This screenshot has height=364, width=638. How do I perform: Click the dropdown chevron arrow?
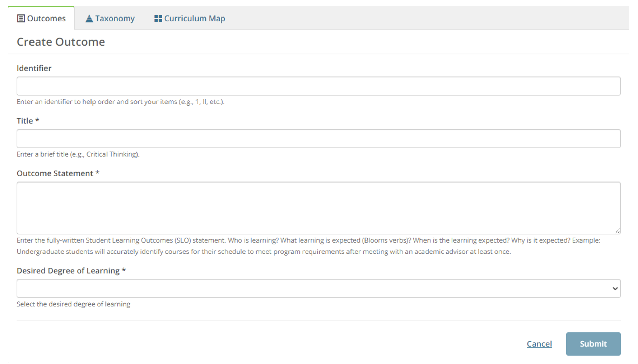click(x=615, y=289)
